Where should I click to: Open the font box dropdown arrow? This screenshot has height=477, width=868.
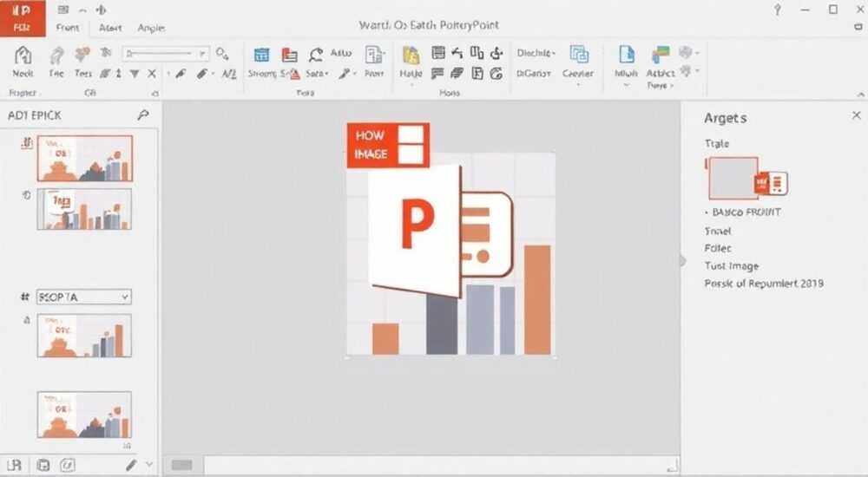(x=203, y=54)
